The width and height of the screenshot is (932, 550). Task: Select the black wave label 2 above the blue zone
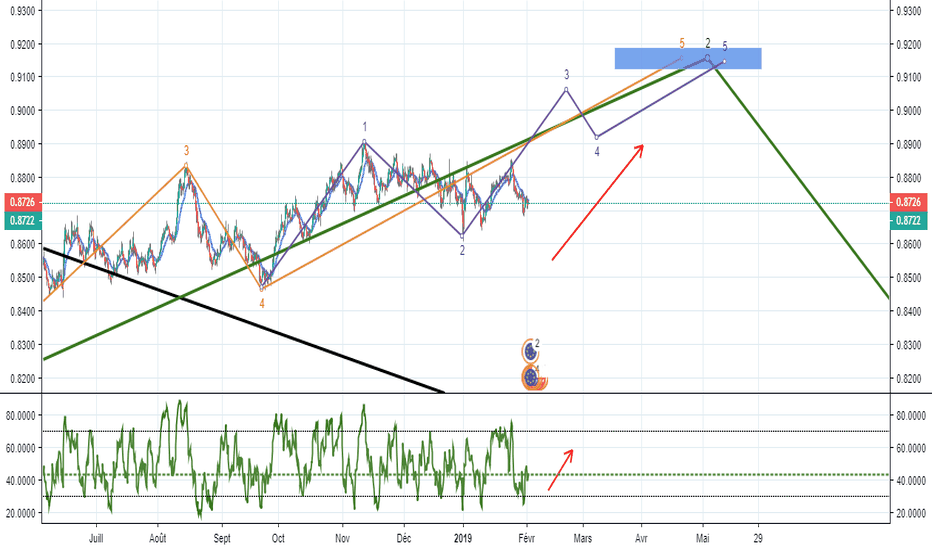[x=707, y=43]
